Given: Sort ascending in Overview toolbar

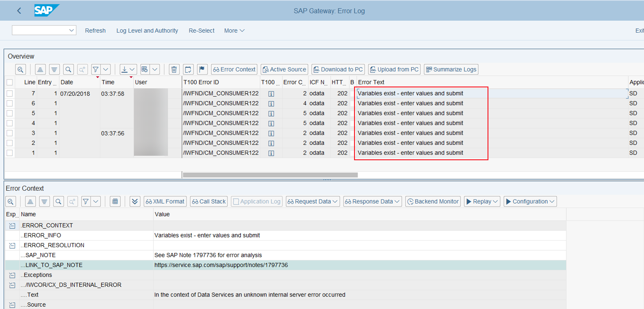Looking at the screenshot, I should pos(40,69).
